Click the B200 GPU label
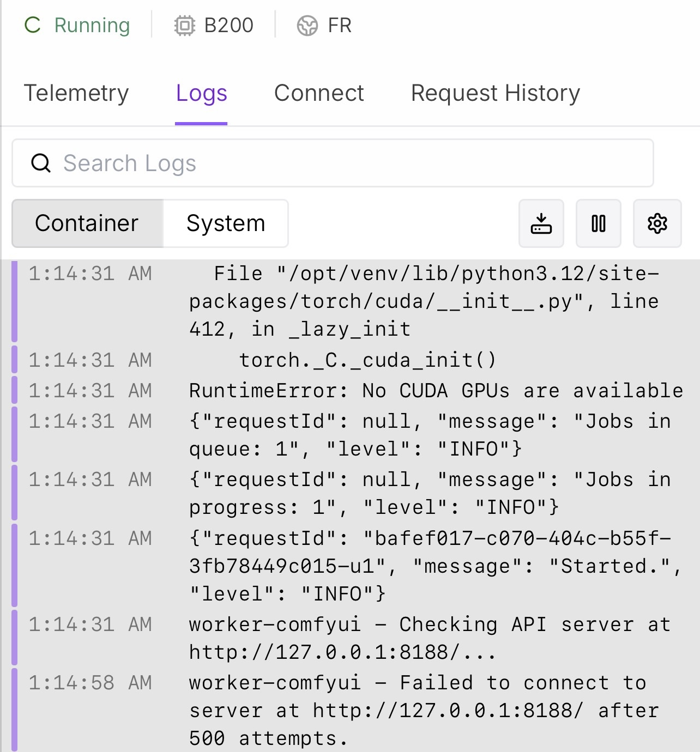The image size is (700, 752). (228, 26)
